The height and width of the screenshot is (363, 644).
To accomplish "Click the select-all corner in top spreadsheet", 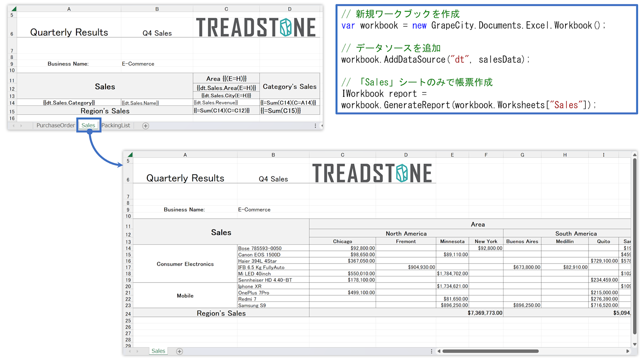I will (13, 8).
